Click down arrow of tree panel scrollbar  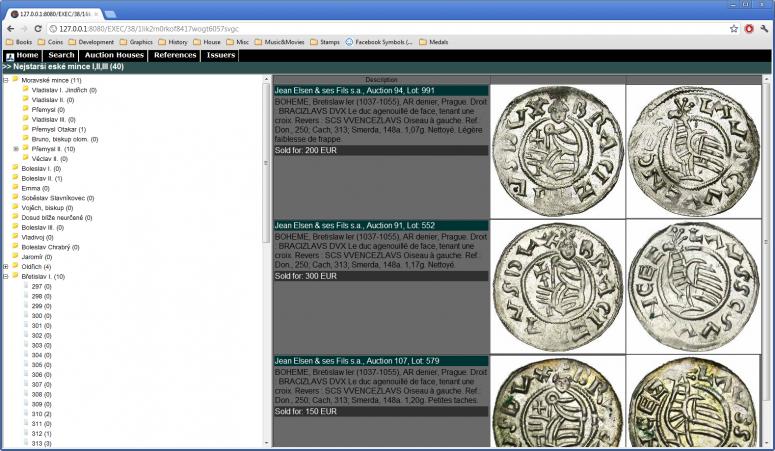click(266, 443)
